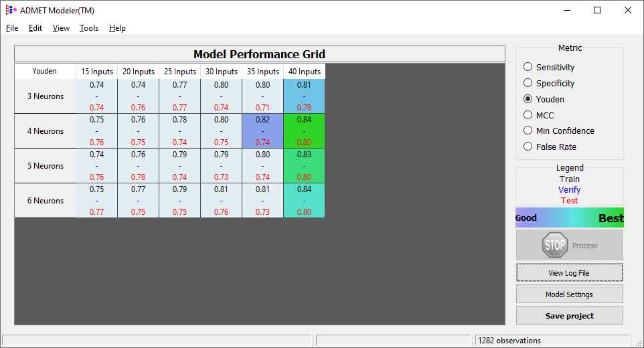
Task: Click the Verify legend label
Action: pyautogui.click(x=569, y=189)
